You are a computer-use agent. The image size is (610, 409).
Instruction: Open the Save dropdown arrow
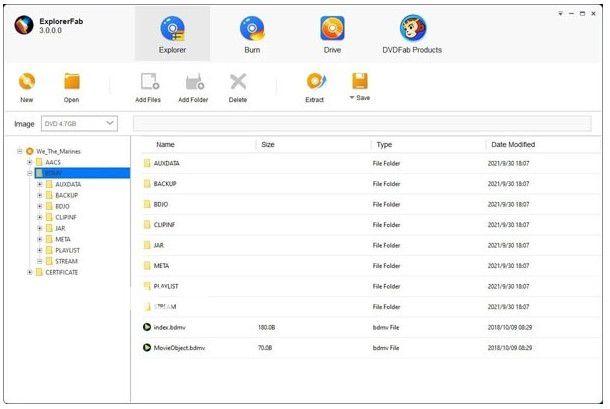pyautogui.click(x=352, y=98)
